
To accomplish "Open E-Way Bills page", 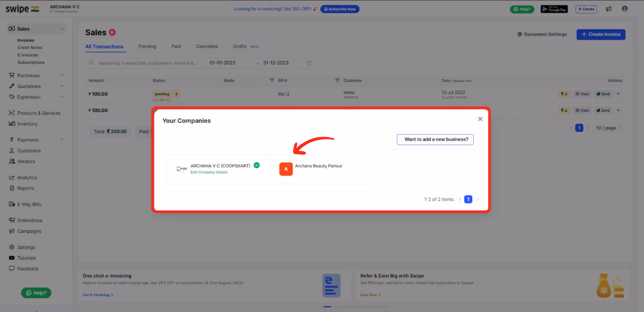I will click(25, 204).
